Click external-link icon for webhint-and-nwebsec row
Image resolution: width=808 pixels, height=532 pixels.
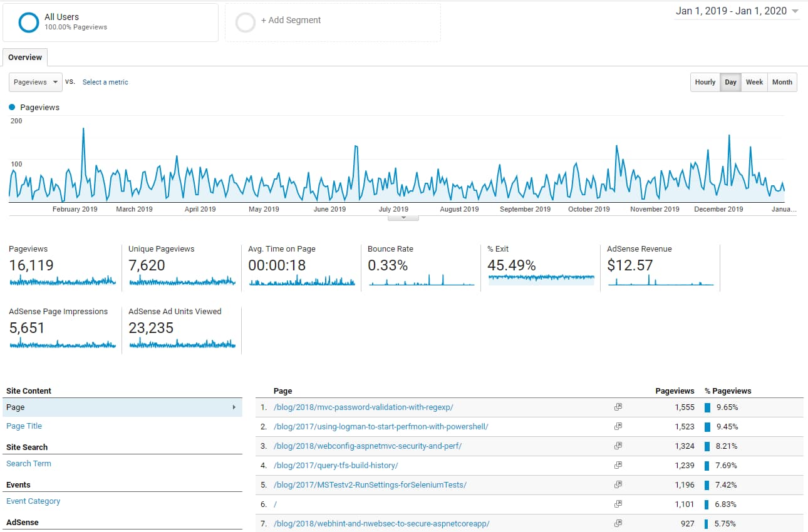[x=618, y=523]
